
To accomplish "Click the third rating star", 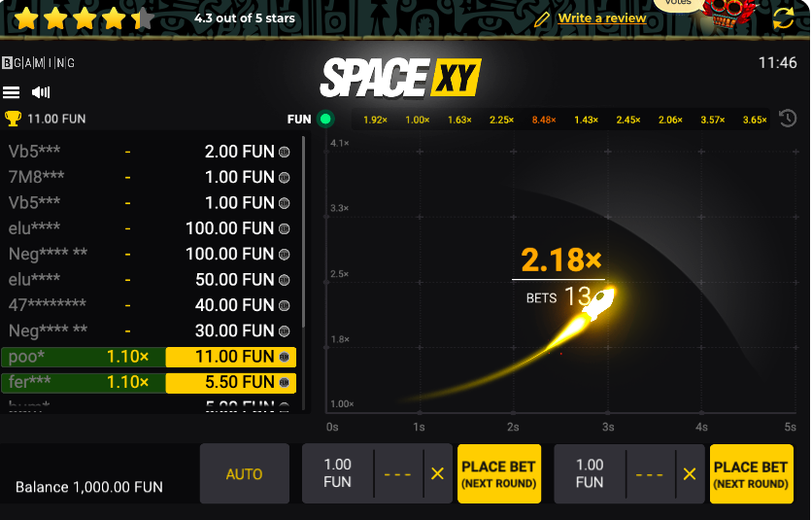I will 85,19.
